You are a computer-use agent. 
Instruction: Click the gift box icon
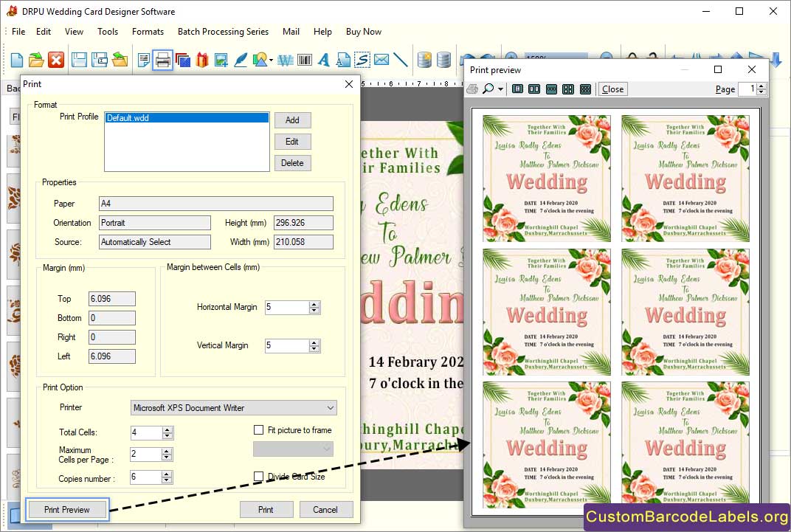coord(201,60)
